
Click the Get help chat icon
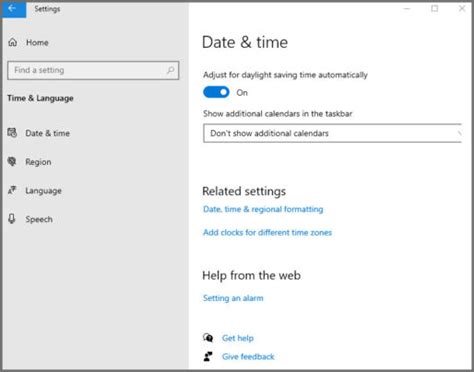pos(208,338)
